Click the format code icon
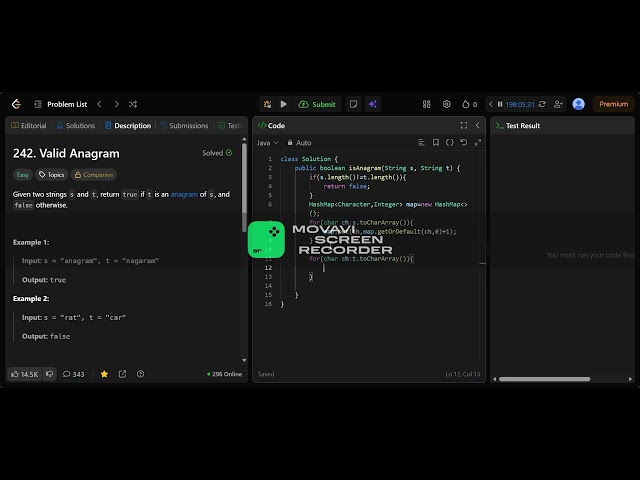This screenshot has height=480, width=640. point(421,142)
